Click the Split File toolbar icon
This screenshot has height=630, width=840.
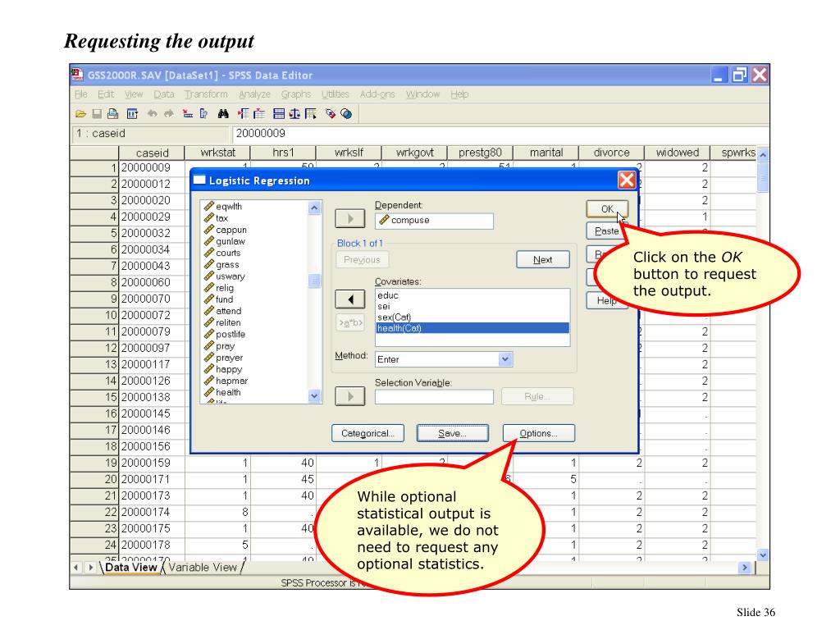point(279,113)
